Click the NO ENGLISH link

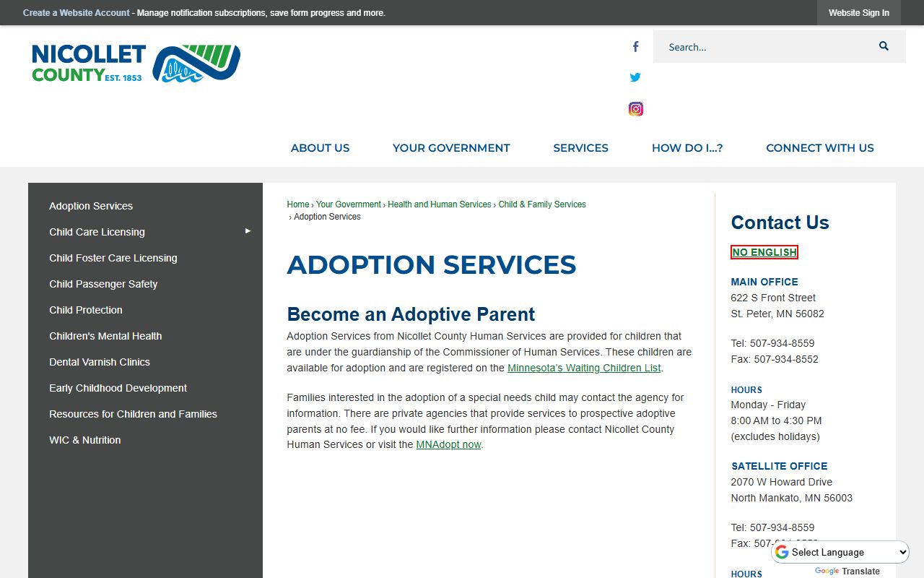click(x=764, y=252)
